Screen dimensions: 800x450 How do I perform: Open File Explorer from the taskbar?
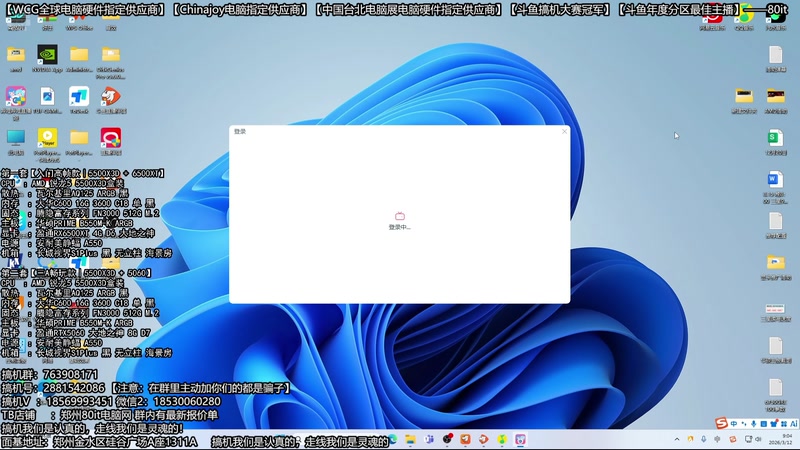410,439
